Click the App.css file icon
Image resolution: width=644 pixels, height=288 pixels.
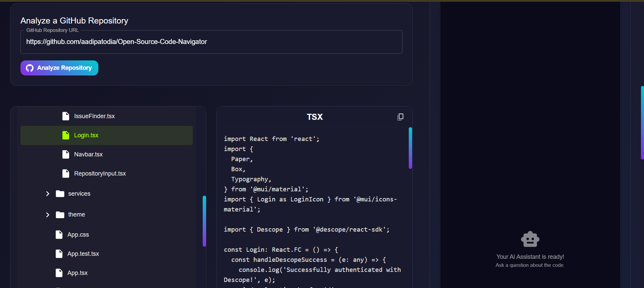click(x=59, y=235)
